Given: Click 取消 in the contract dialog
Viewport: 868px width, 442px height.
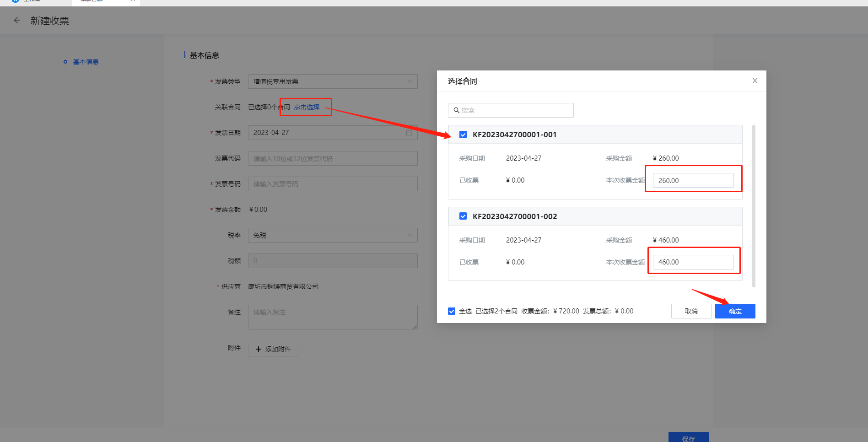Looking at the screenshot, I should coord(691,311).
